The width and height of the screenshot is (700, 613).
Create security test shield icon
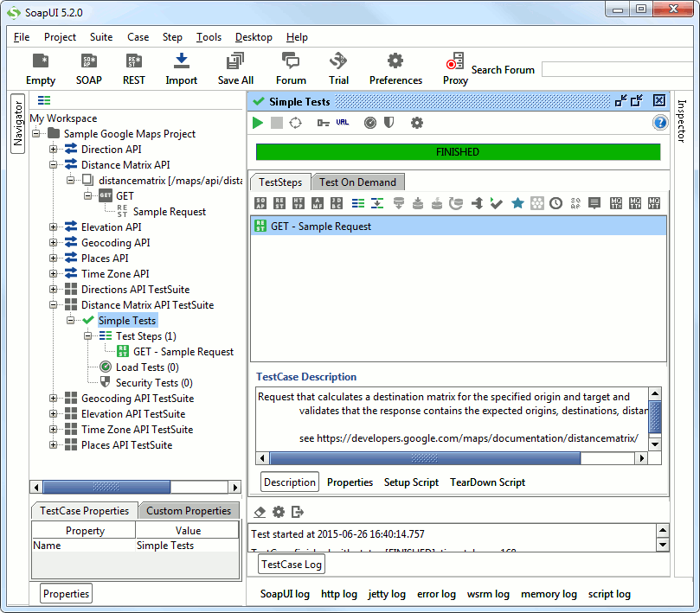point(389,123)
